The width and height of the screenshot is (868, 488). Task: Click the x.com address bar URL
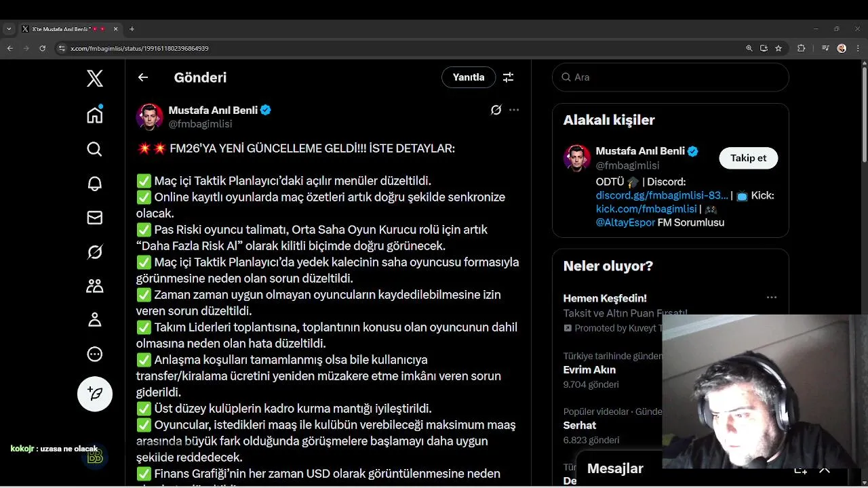(x=140, y=48)
